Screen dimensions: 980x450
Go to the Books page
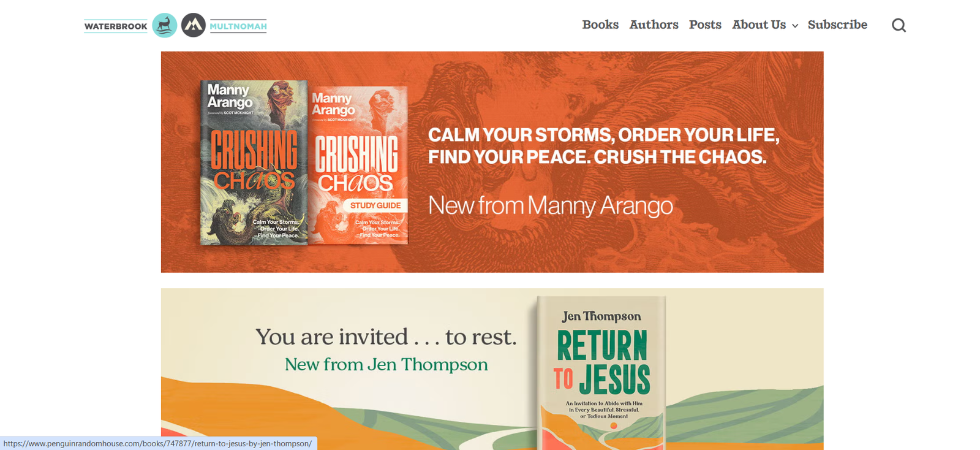point(600,25)
